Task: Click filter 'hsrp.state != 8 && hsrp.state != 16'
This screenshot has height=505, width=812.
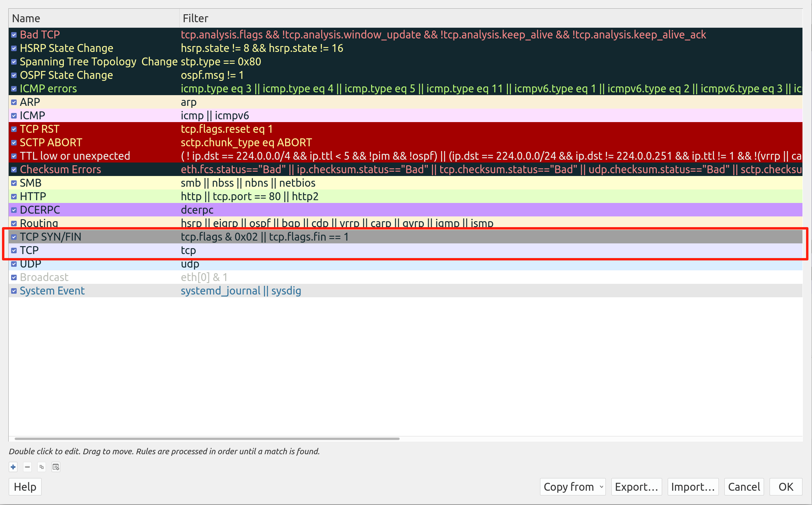Action: [262, 48]
